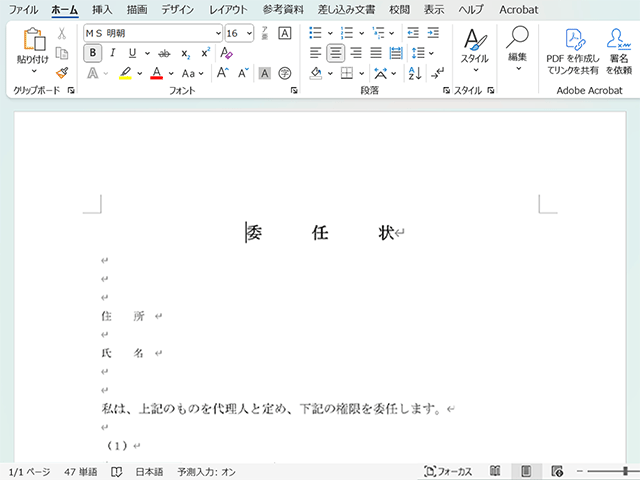Click the borders grid icon
The width and height of the screenshot is (640, 480).
pos(347,73)
